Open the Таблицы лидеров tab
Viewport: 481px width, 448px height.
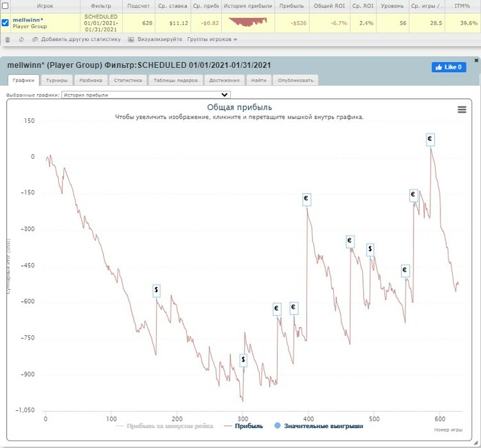(175, 80)
